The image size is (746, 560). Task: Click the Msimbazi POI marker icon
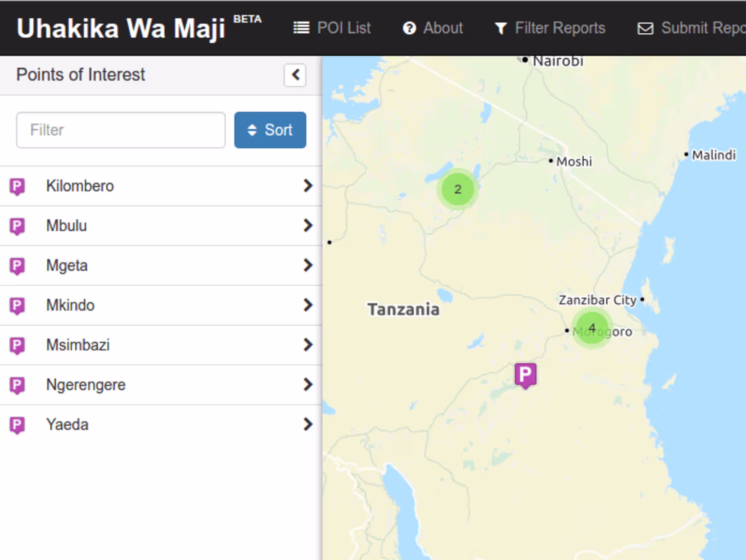coord(16,345)
